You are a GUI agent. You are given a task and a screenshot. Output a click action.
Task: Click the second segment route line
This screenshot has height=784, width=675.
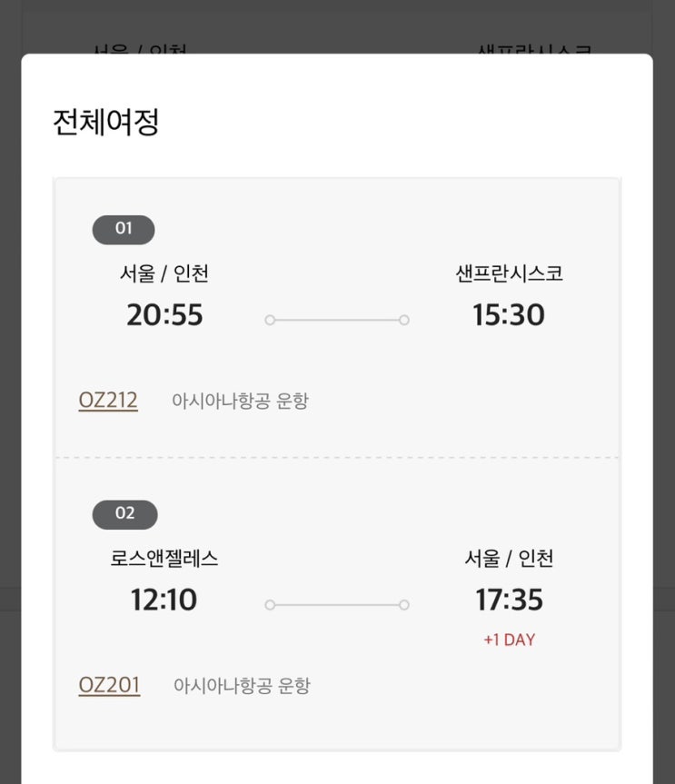click(337, 604)
